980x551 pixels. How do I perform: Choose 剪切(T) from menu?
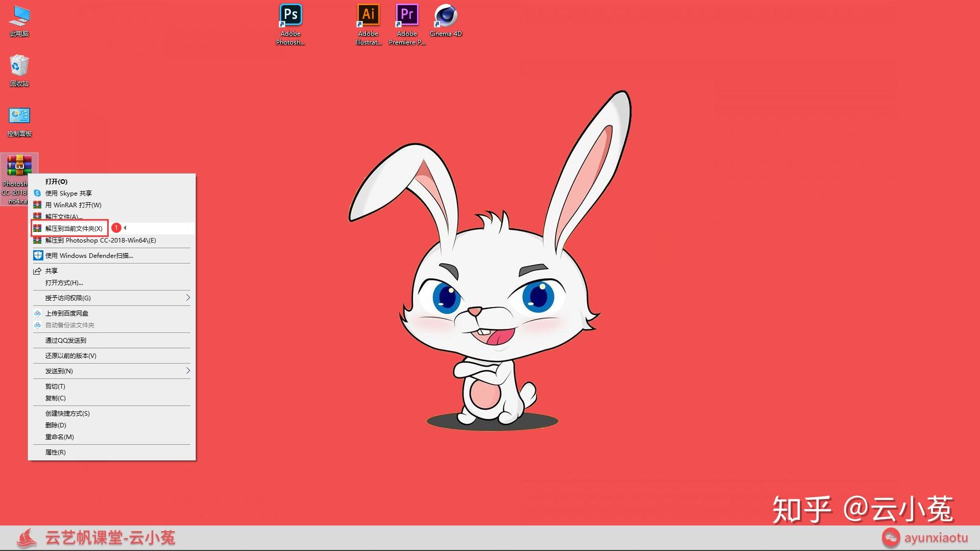tap(112, 387)
